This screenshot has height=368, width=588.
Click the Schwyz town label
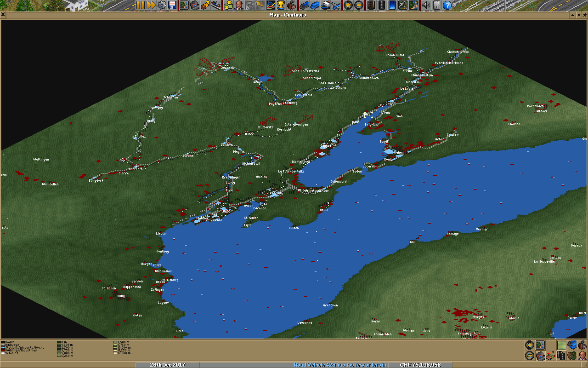coord(452,234)
